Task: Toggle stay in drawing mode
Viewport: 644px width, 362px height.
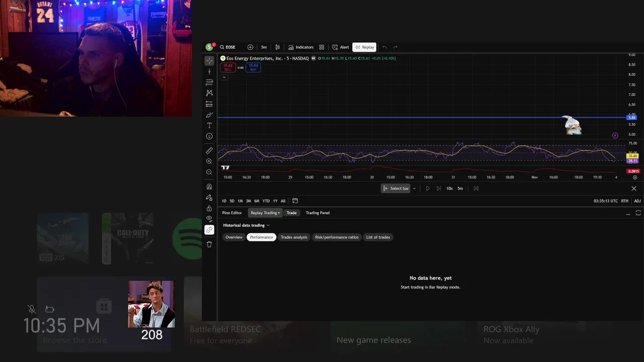Action: click(209, 198)
